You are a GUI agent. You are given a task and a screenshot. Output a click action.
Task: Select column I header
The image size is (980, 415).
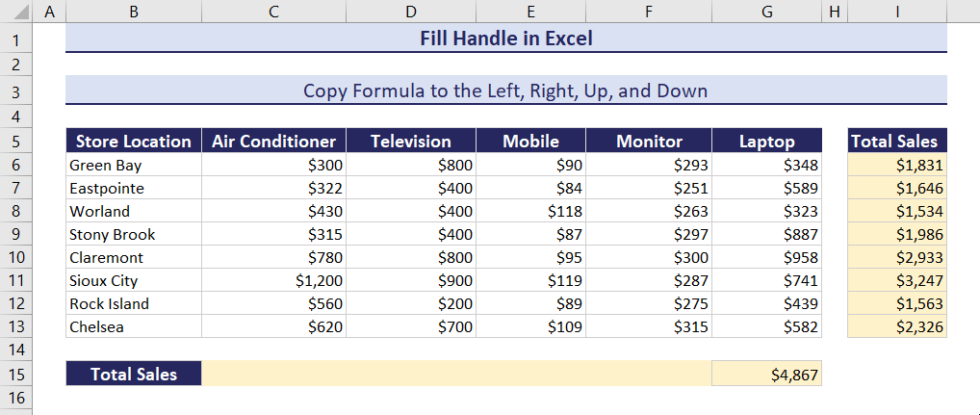pyautogui.click(x=896, y=12)
